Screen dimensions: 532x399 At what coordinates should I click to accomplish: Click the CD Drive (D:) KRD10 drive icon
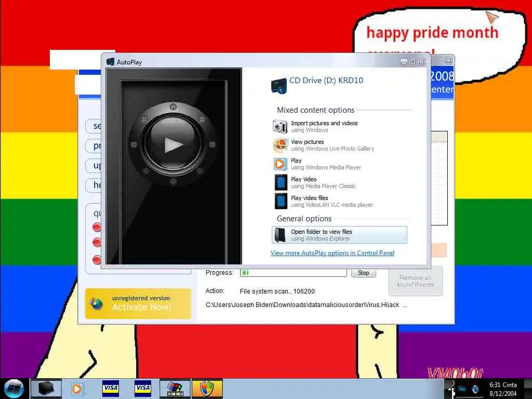[x=279, y=86]
